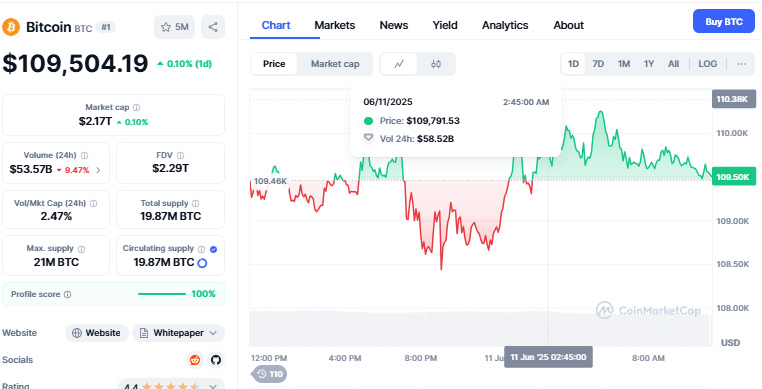The width and height of the screenshot is (762, 389).
Task: Select the Price toggle option
Action: (x=274, y=64)
